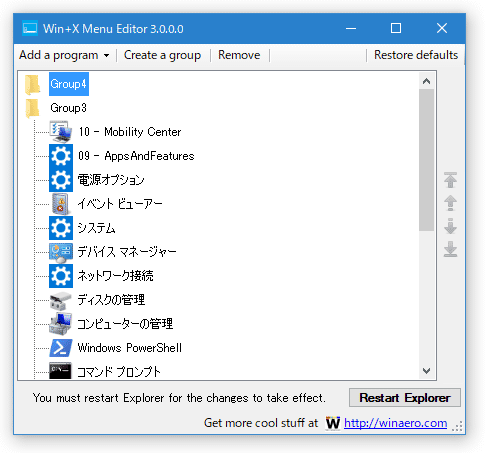Click the Windows PowerShell icon
The width and height of the screenshot is (485, 453).
pos(61,348)
